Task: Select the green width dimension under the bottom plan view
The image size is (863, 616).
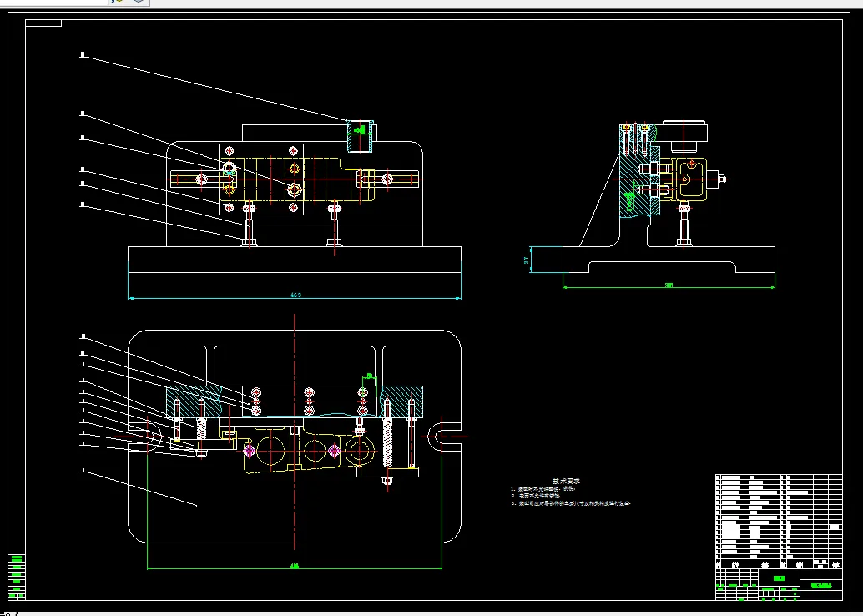Action: click(x=295, y=566)
